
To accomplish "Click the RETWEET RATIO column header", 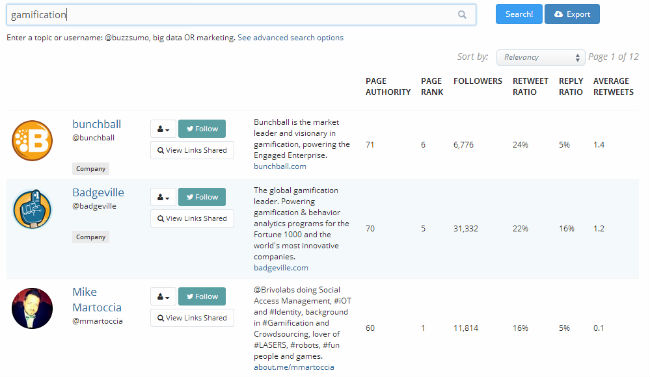I will point(530,86).
